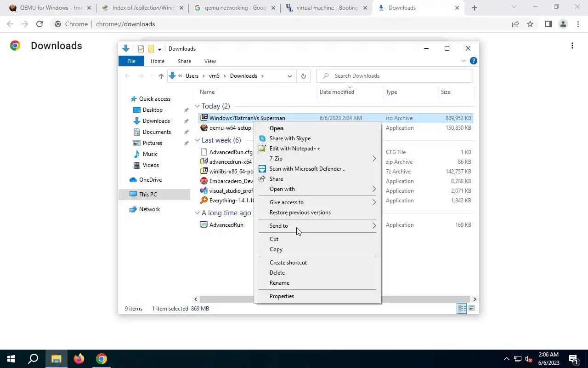
Task: Collapse the Last week (6) group
Action: tap(197, 140)
